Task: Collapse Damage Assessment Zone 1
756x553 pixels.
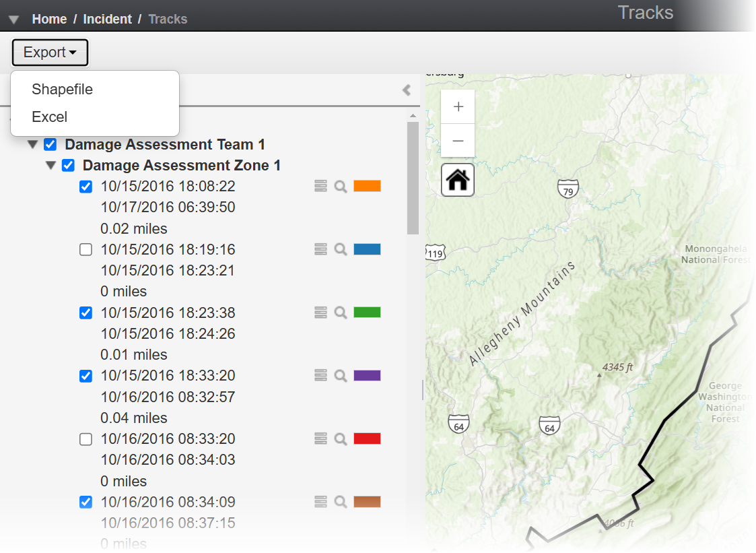Action: tap(50, 165)
